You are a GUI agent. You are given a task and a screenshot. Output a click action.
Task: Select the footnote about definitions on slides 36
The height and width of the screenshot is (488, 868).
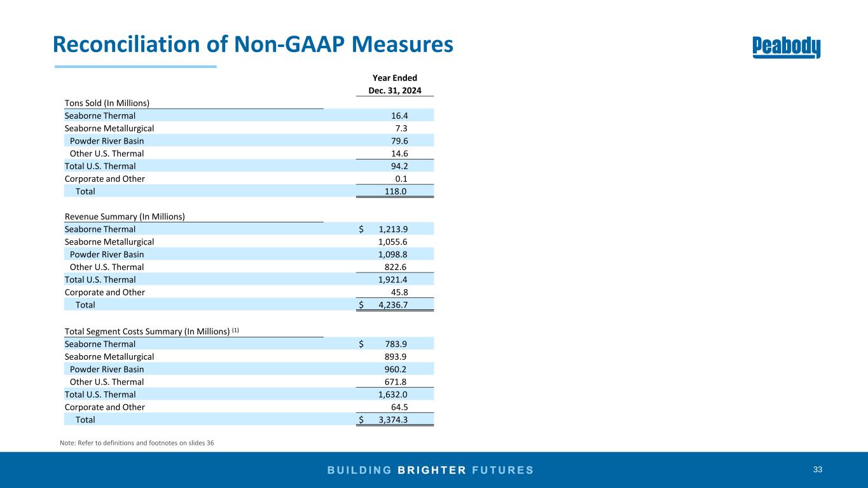click(x=137, y=443)
